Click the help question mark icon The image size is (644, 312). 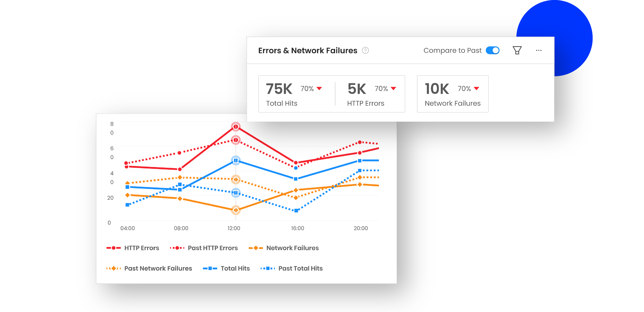click(365, 50)
